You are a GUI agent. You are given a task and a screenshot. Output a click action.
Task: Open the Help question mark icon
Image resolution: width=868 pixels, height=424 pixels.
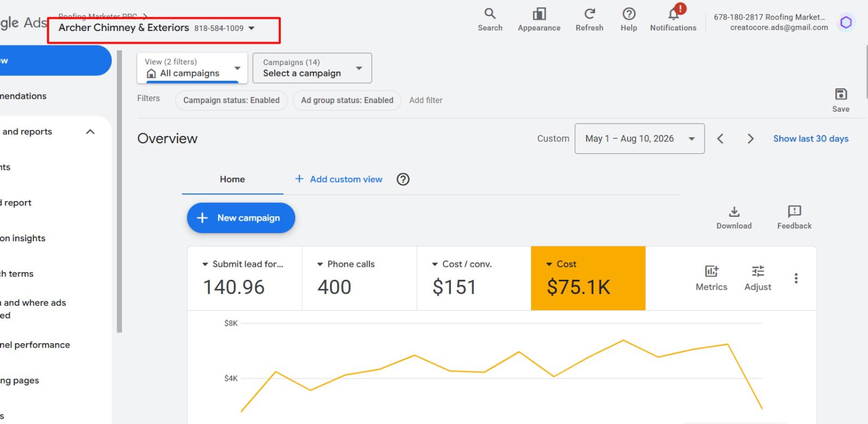[629, 20]
